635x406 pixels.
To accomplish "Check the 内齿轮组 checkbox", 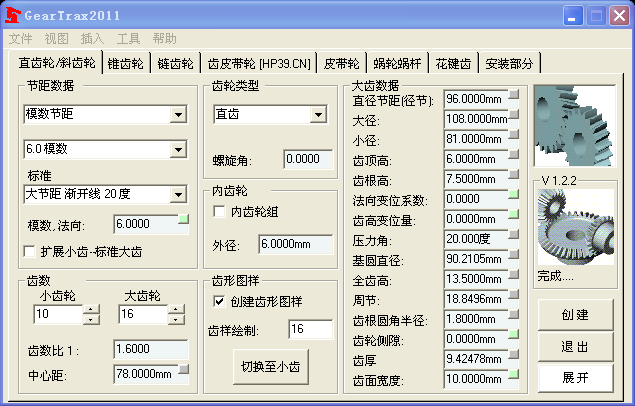I will coord(219,211).
